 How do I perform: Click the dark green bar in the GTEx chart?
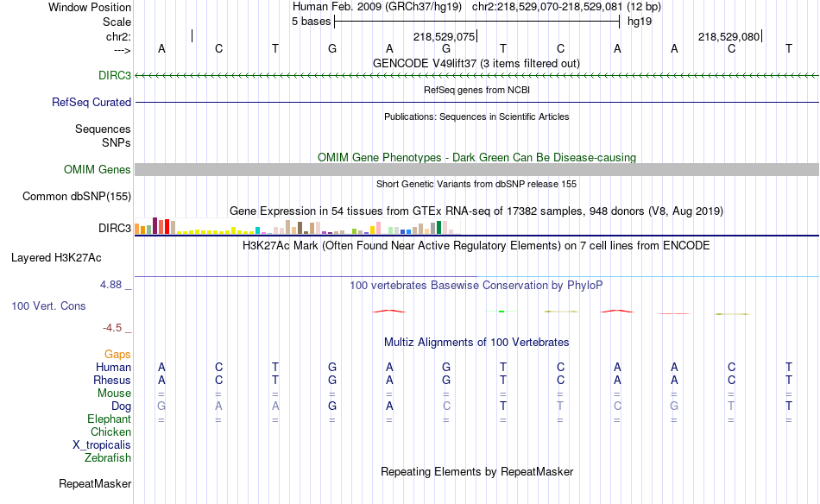(x=438, y=228)
